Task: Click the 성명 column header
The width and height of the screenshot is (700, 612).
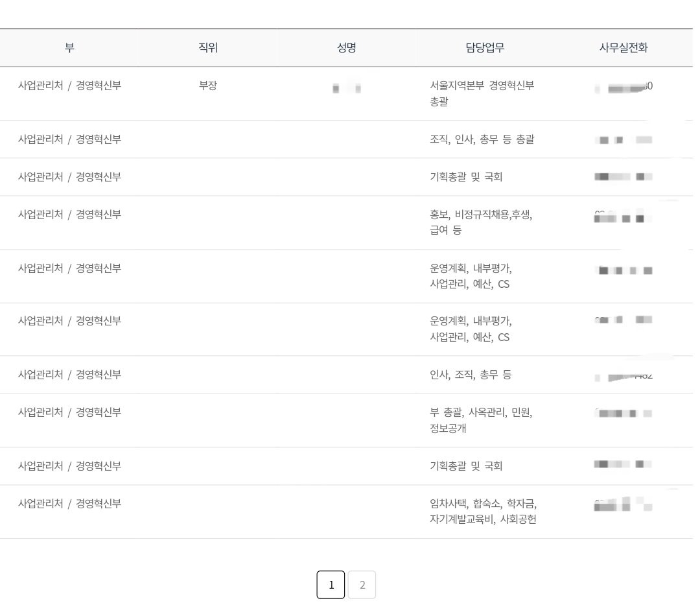Action: coord(346,47)
